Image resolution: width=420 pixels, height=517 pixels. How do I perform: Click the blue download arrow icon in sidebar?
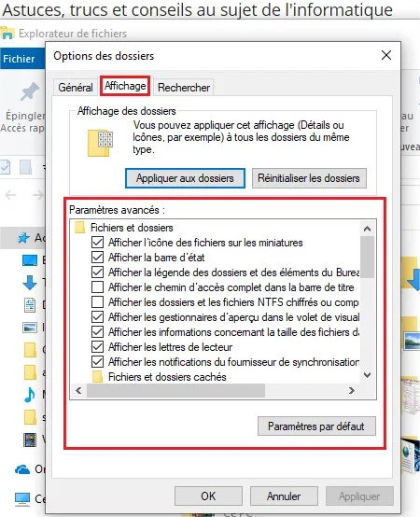[x=30, y=283]
